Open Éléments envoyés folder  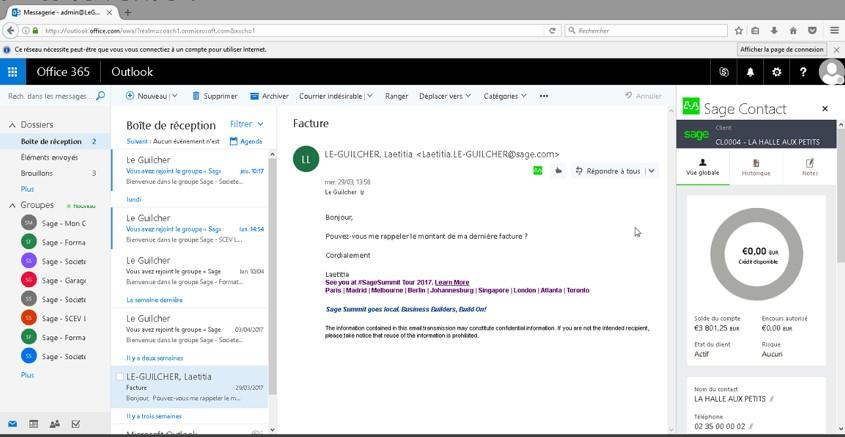(x=54, y=157)
